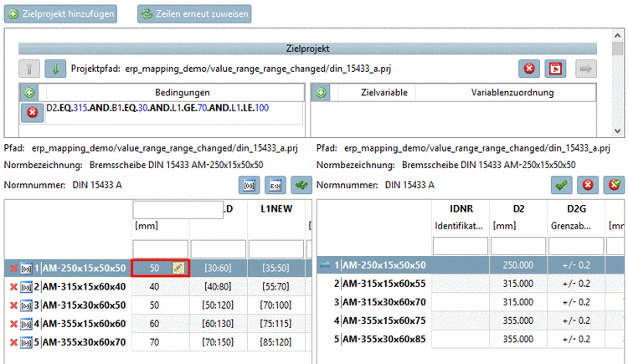Click filter field under the D2G column
The width and height of the screenshot is (628, 364).
pyautogui.click(x=576, y=246)
